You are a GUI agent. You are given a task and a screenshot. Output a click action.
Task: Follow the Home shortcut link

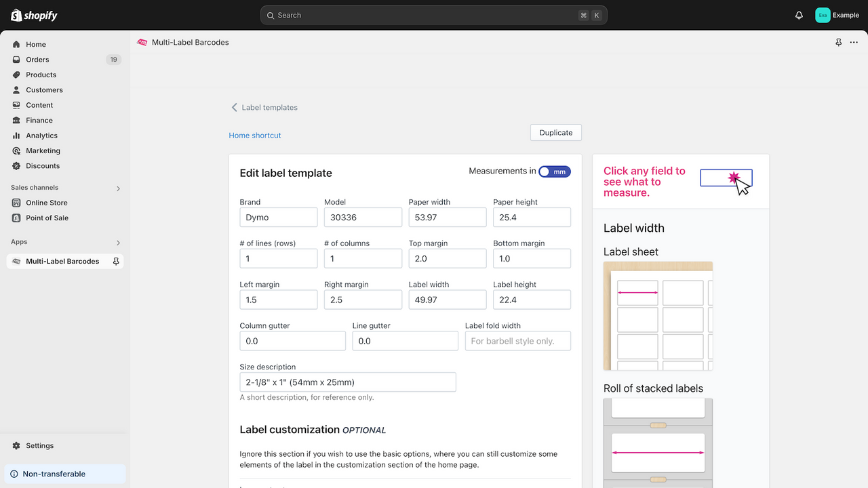click(x=255, y=136)
